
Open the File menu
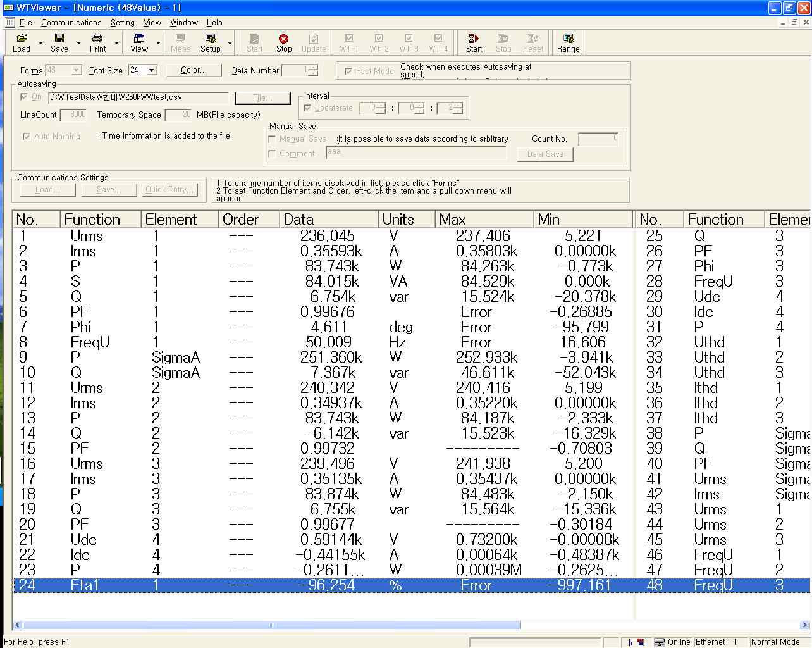point(25,22)
